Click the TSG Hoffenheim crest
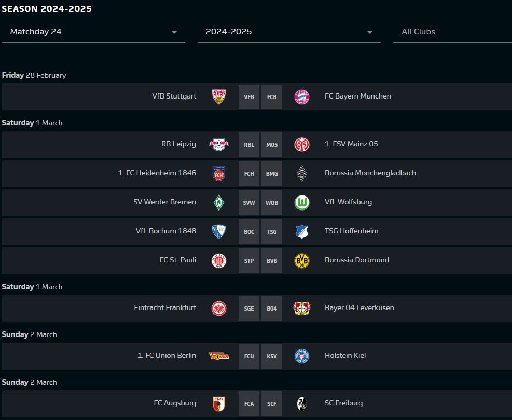 (x=302, y=232)
